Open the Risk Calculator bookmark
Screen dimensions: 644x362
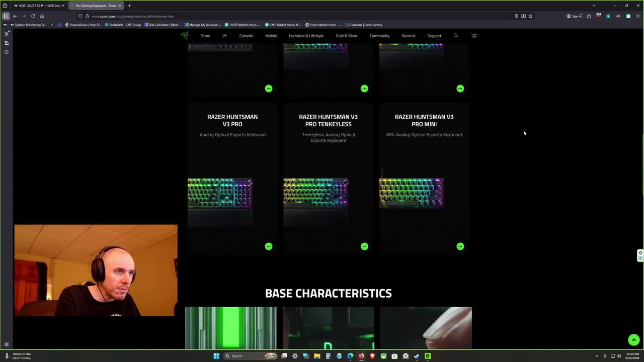(162, 25)
